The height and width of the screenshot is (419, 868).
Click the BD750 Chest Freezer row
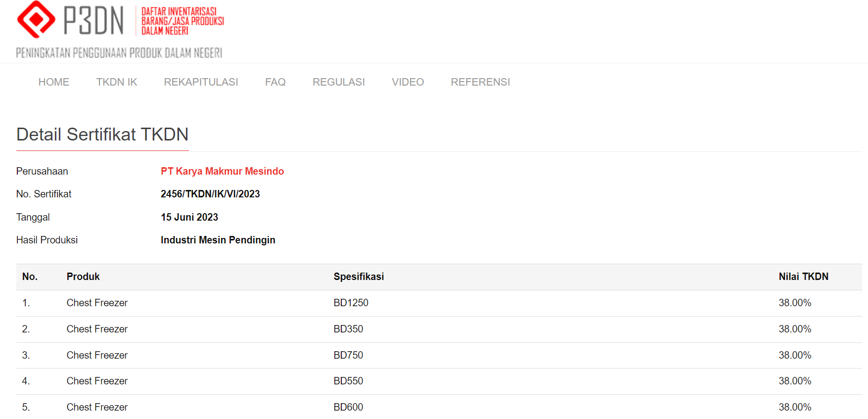97,355
